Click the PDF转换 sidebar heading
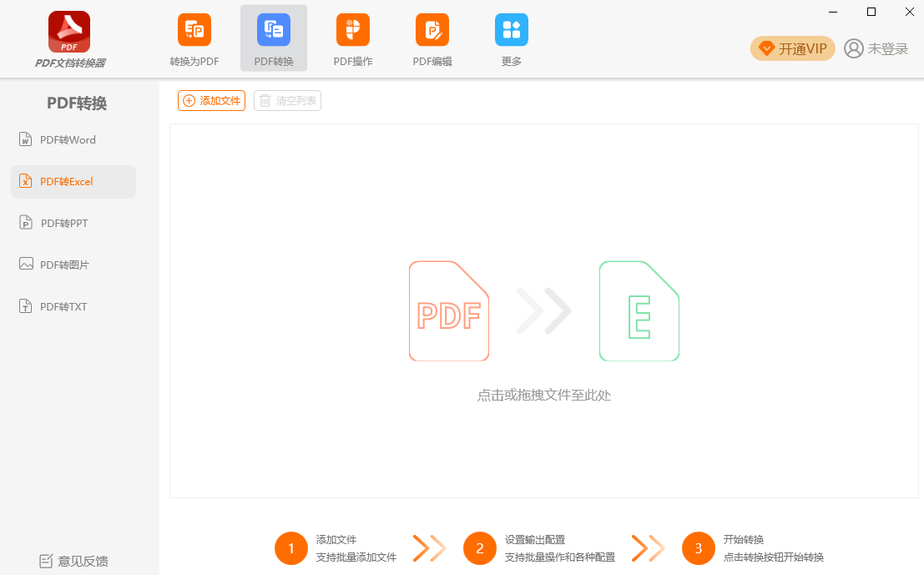The image size is (924, 575). tap(77, 103)
